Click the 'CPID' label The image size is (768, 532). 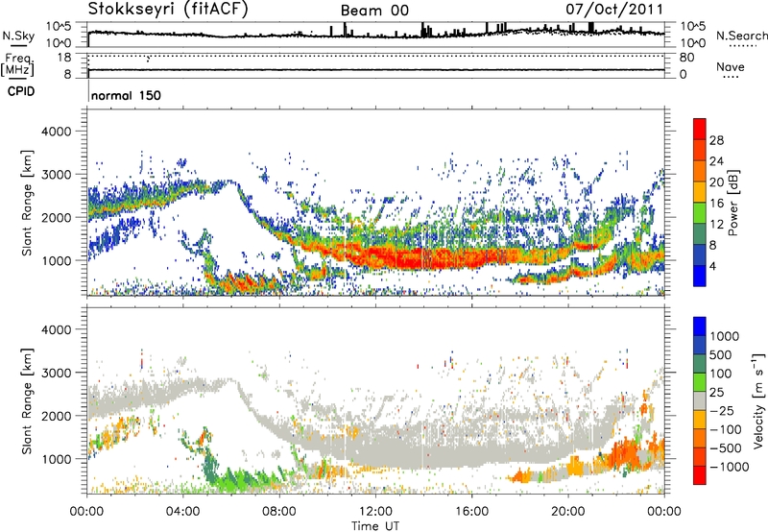[21, 91]
